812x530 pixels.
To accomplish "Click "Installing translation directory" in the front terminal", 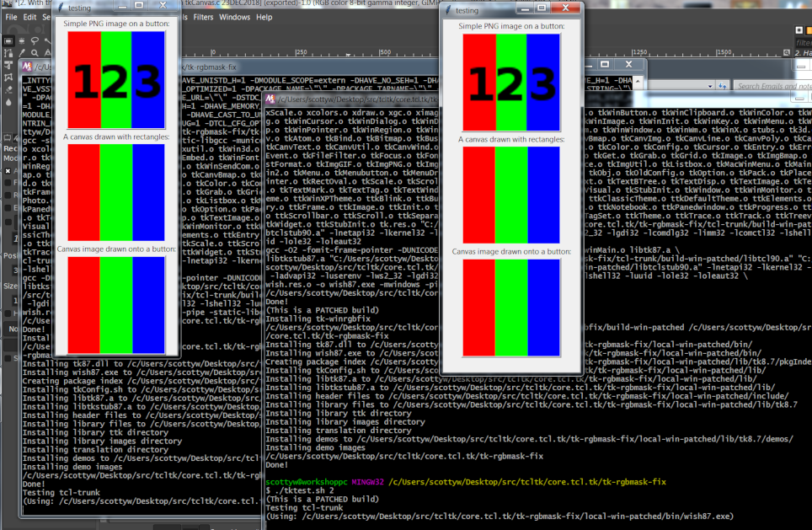I will [338, 431].
